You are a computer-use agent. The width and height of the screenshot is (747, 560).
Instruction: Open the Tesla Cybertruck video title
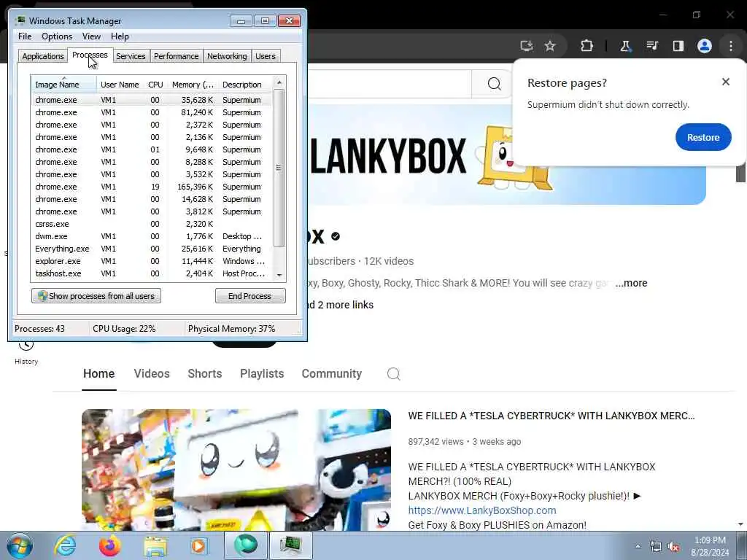coord(551,416)
